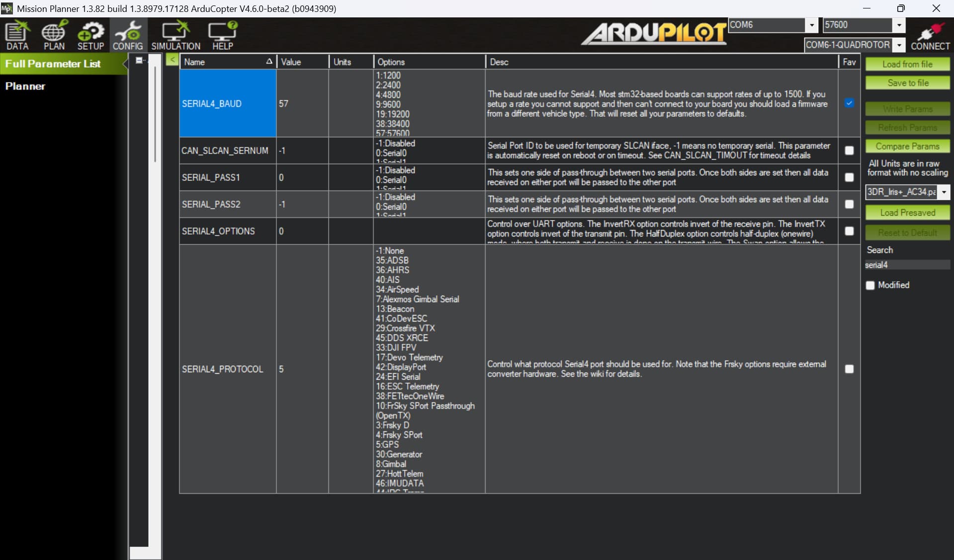
Task: Minimize the Mission Planner window
Action: point(867,8)
